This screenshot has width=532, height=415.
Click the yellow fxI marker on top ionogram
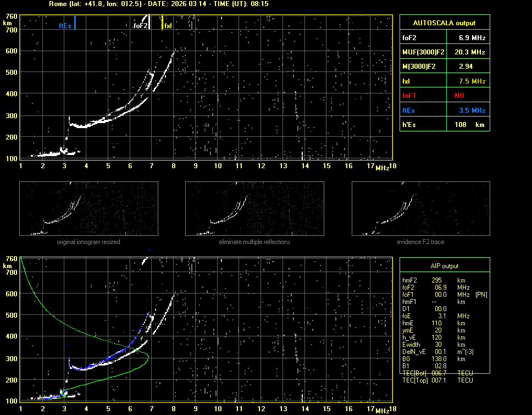162,23
